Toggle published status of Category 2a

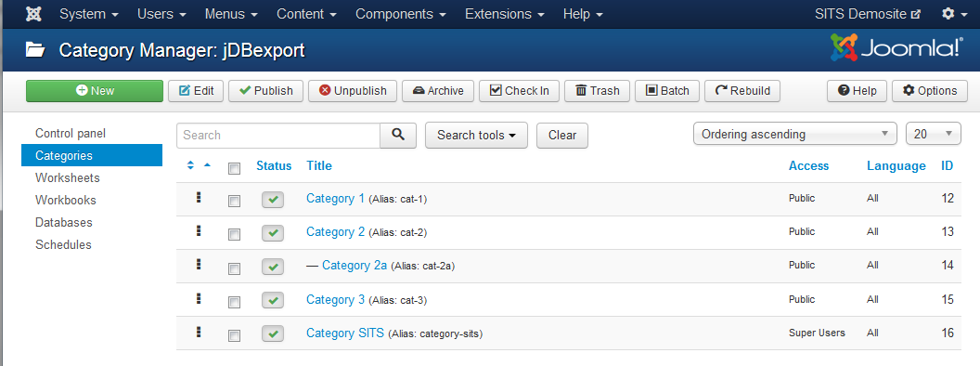point(273,268)
